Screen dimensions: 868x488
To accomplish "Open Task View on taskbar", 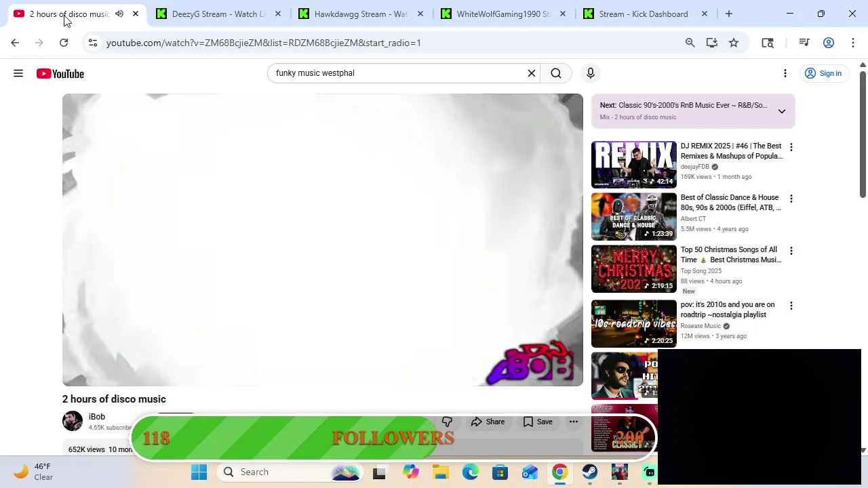I will [x=379, y=472].
